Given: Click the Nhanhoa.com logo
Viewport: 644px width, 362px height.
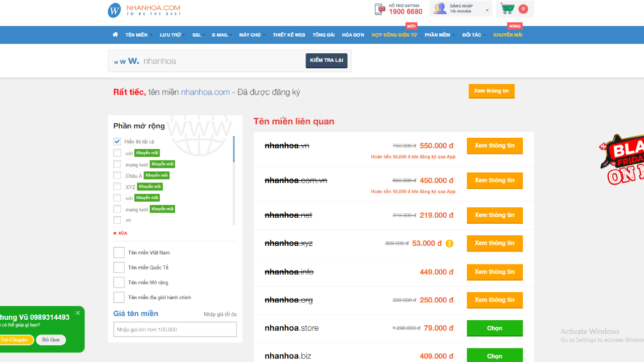Looking at the screenshot, I should pos(144,10).
